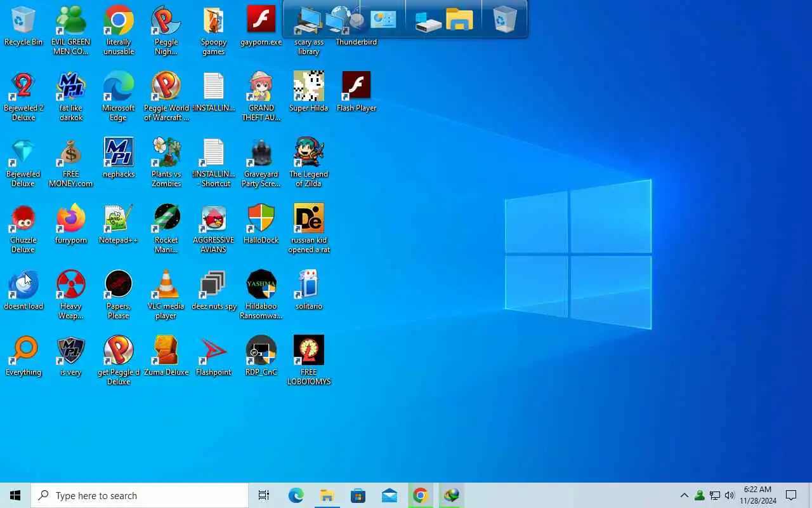
Task: Select the 'fat like darkok' shortcut
Action: (x=70, y=97)
